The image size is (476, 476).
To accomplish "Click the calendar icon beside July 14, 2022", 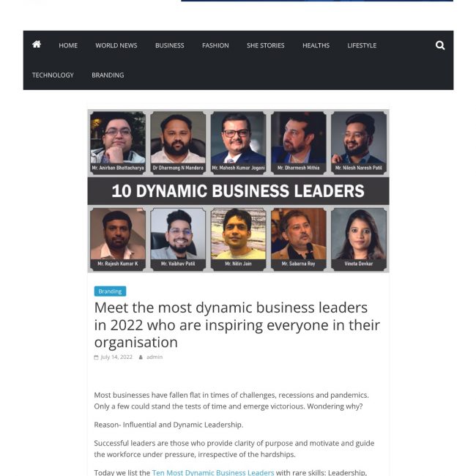I will (96, 357).
